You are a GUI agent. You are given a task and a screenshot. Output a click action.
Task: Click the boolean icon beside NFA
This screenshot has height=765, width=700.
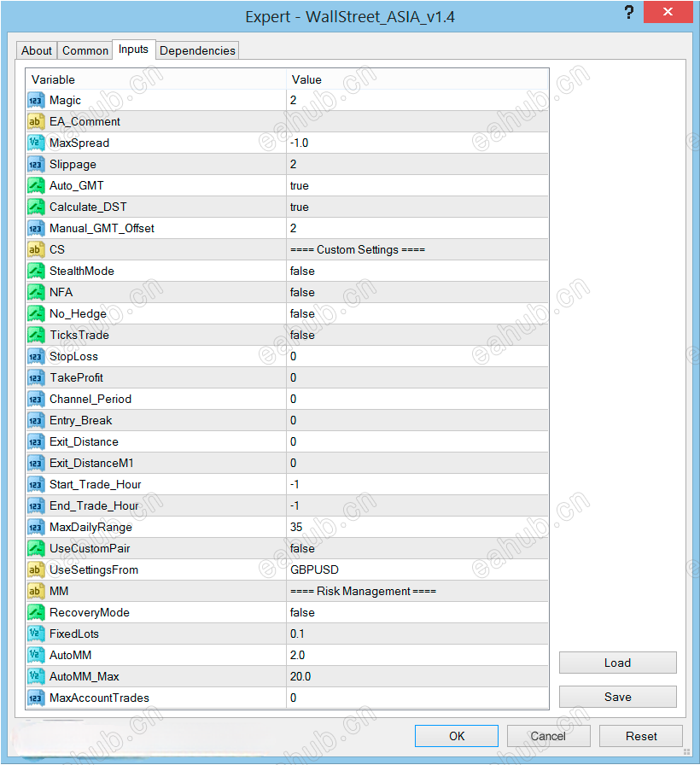pyautogui.click(x=36, y=293)
